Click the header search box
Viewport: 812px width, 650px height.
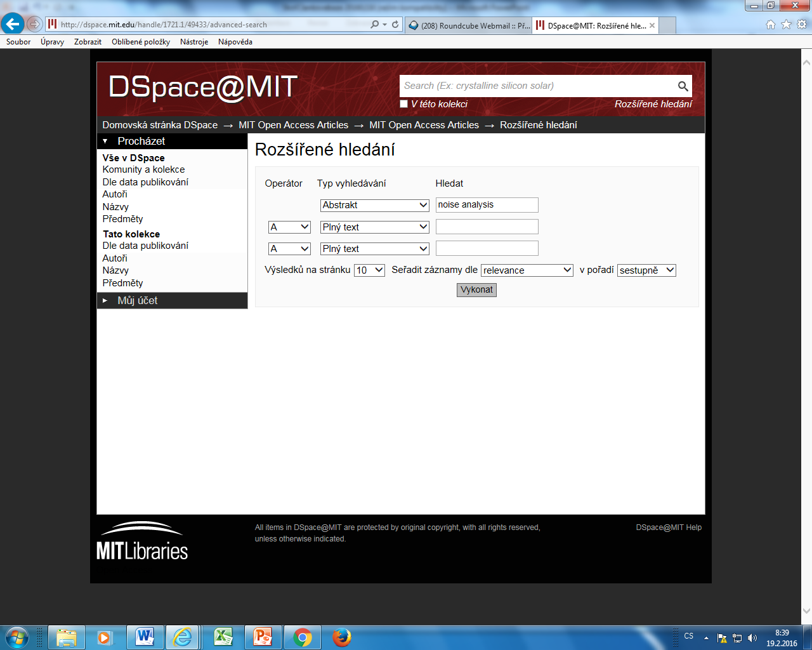pyautogui.click(x=538, y=86)
